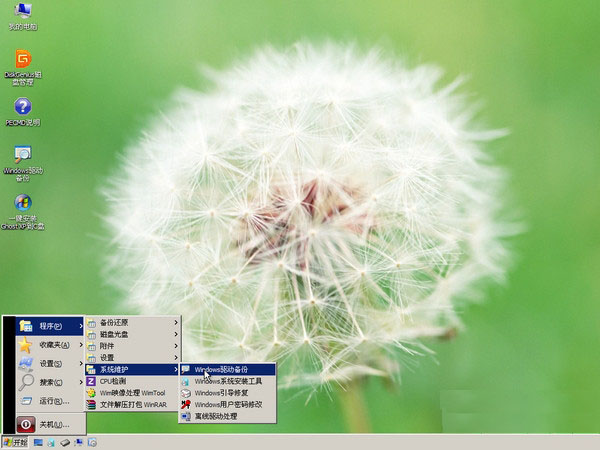The height and width of the screenshot is (450, 600).
Task: Launch CPU检测 from Programs menu
Action: (x=130, y=381)
